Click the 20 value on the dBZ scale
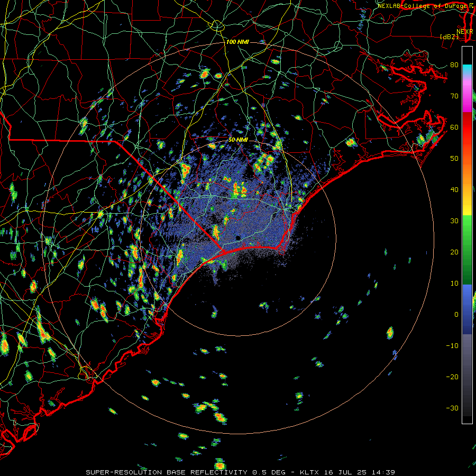Screen dimensions: 476x476 click(454, 252)
